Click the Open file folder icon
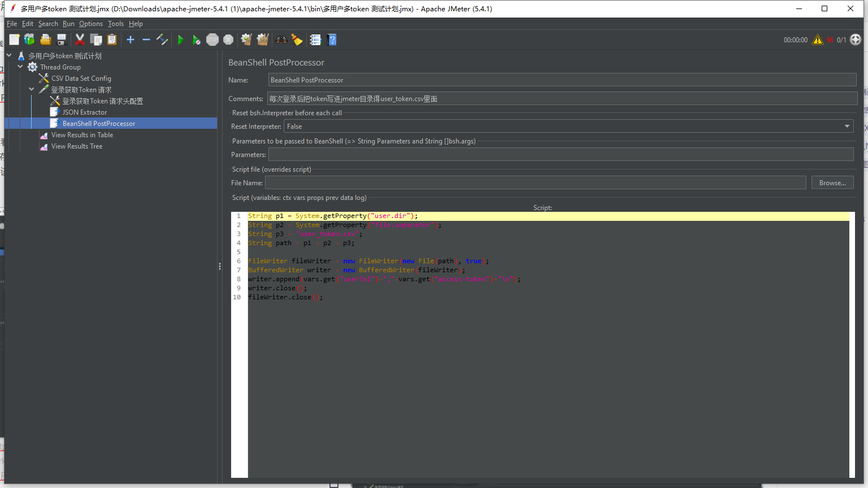This screenshot has height=488, width=868. 46,40
